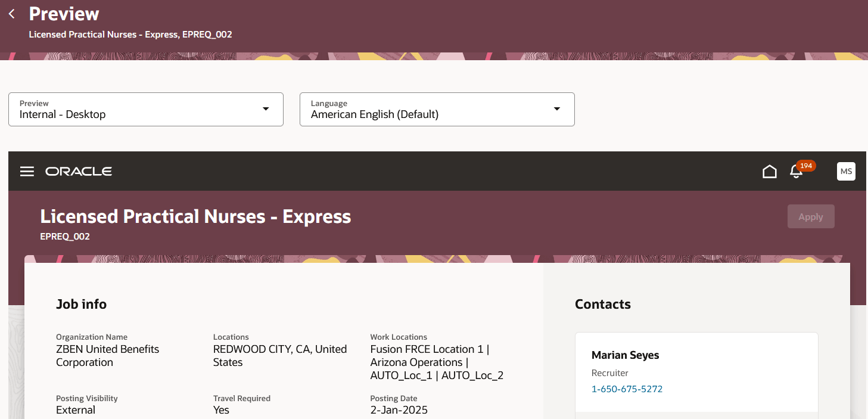Click phone number 1-650-675-5272
The width and height of the screenshot is (868, 419).
point(627,389)
